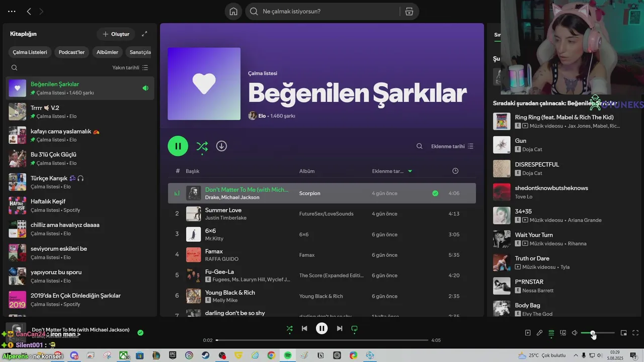Open the Connect to a device icon
644x362 pixels.
(x=563, y=333)
